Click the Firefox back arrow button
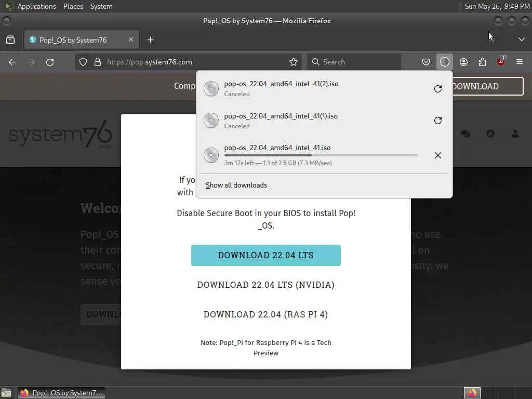Image resolution: width=532 pixels, height=399 pixels. tap(12, 62)
